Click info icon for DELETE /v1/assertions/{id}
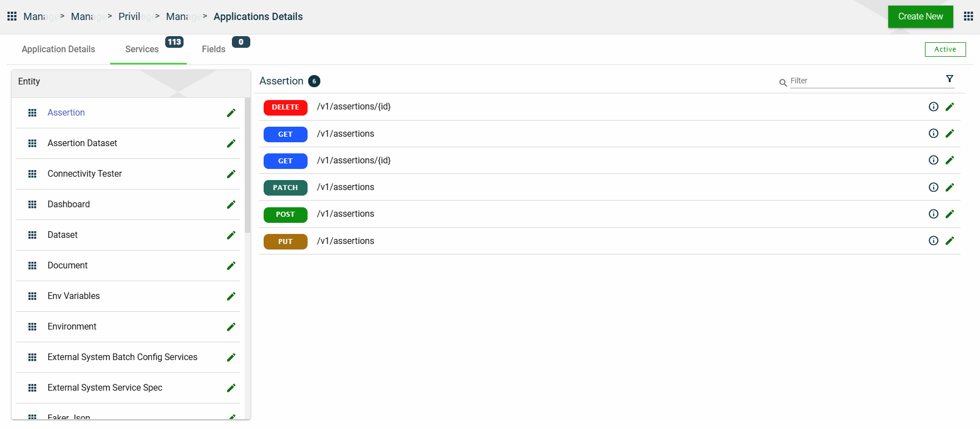The height and width of the screenshot is (429, 980). click(933, 107)
